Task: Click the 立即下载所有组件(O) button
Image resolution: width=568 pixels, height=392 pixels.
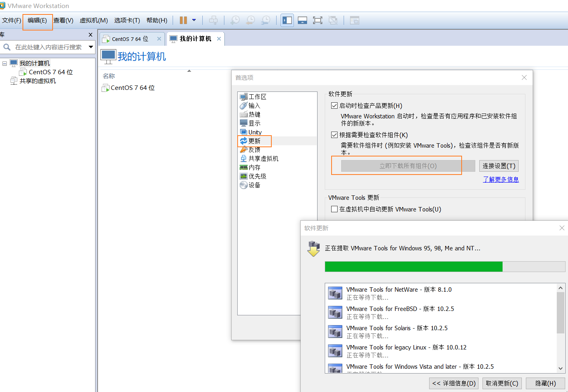Action: (408, 166)
